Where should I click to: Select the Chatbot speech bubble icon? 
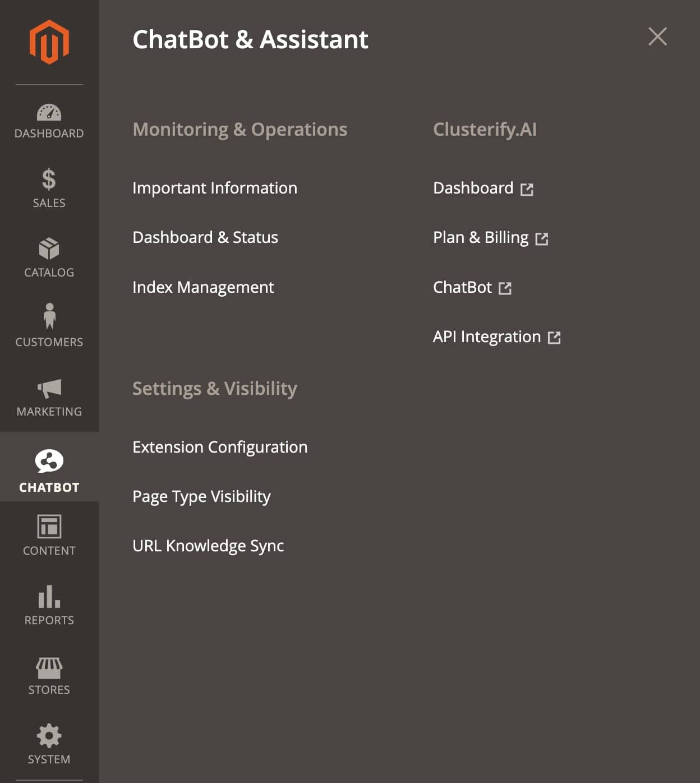(x=49, y=461)
